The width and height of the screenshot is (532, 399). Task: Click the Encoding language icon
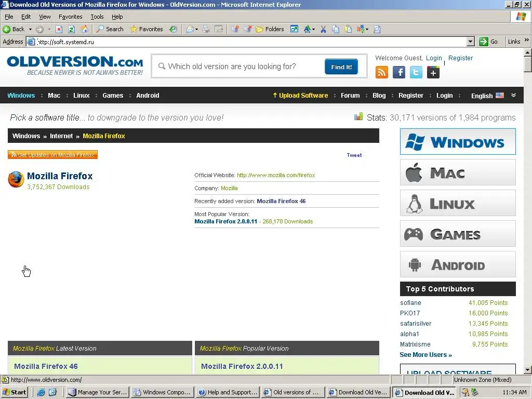(361, 29)
